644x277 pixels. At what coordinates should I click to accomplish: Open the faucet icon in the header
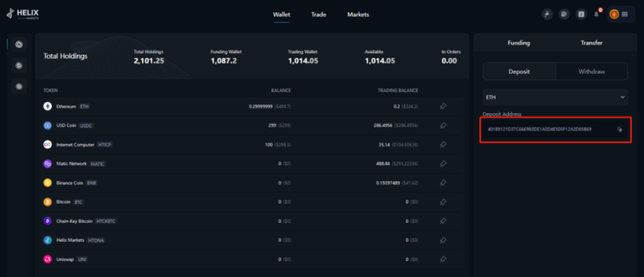click(x=547, y=15)
